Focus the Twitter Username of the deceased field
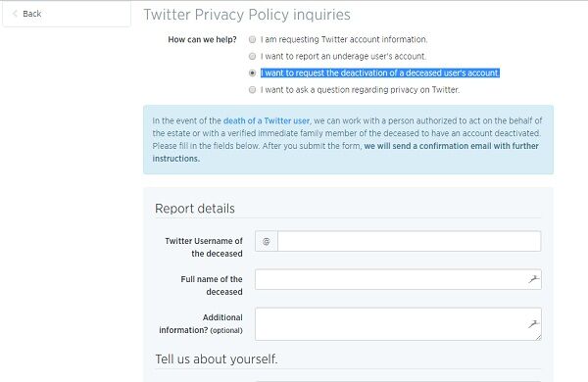The image size is (588, 382). pyautogui.click(x=409, y=241)
